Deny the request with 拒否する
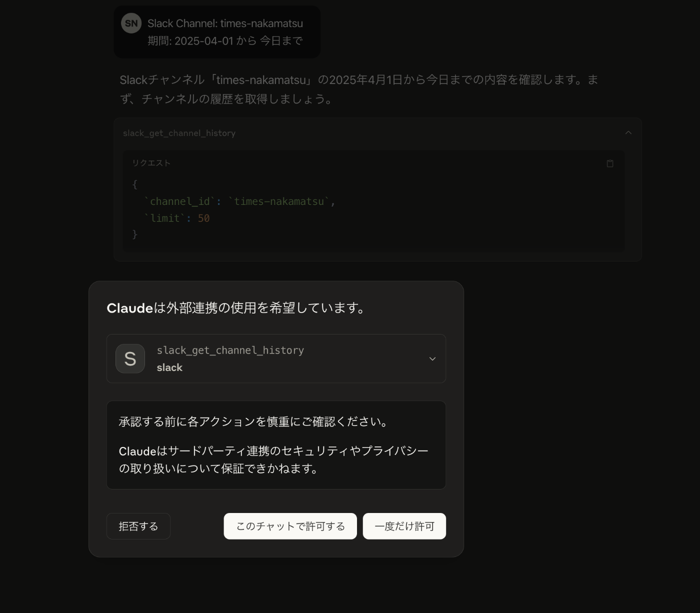 (x=138, y=526)
